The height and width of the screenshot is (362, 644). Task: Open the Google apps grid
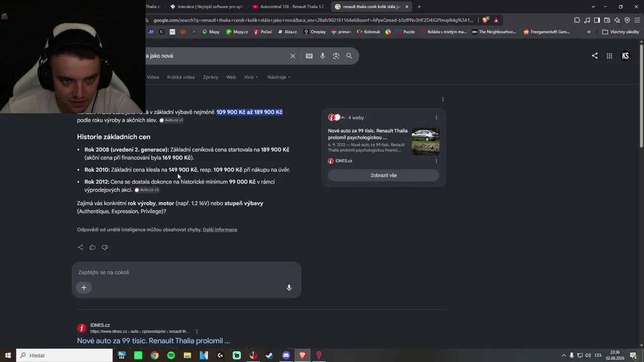point(609,56)
